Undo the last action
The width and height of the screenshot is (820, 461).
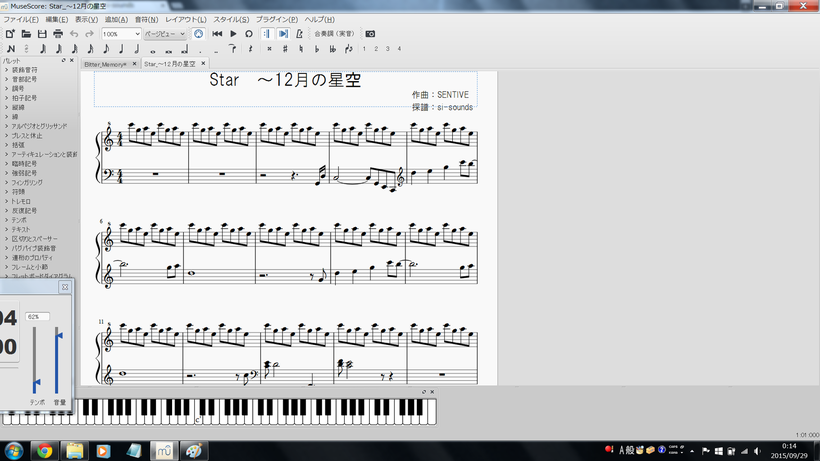coord(74,34)
